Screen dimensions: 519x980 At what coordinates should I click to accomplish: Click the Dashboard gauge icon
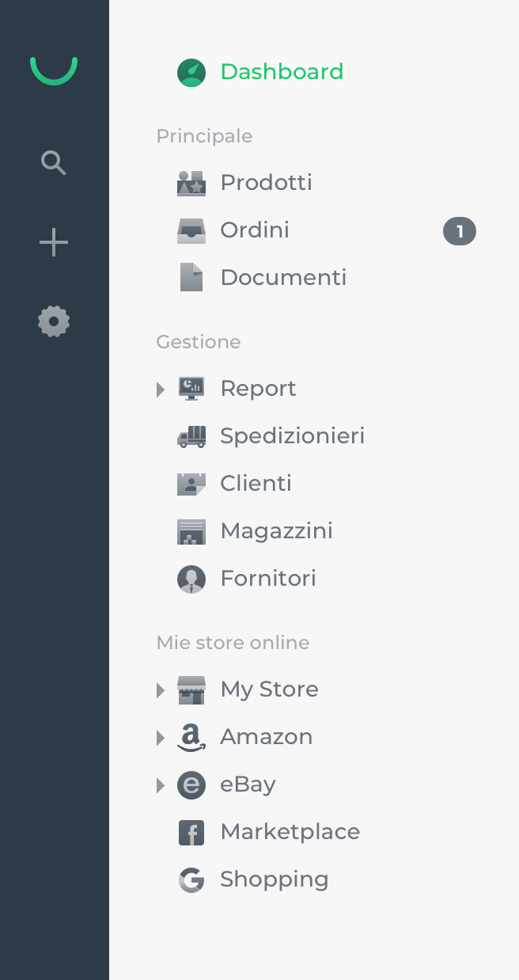[191, 72]
